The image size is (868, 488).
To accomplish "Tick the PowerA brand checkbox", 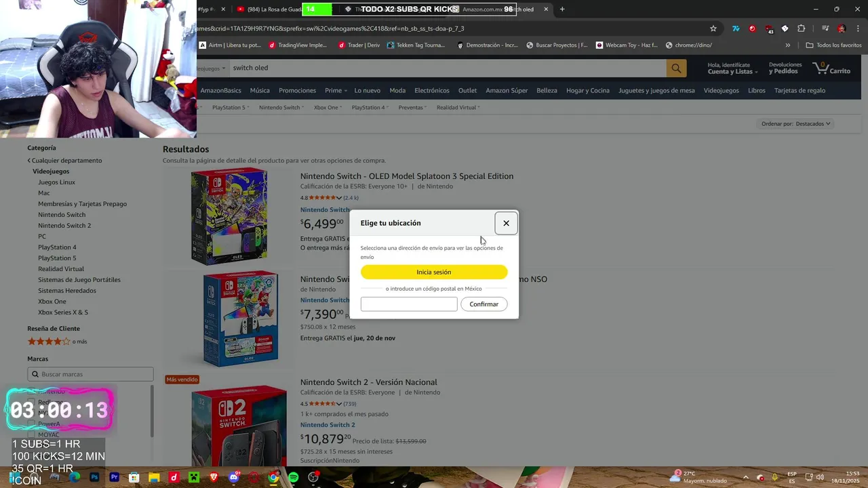I will [31, 424].
